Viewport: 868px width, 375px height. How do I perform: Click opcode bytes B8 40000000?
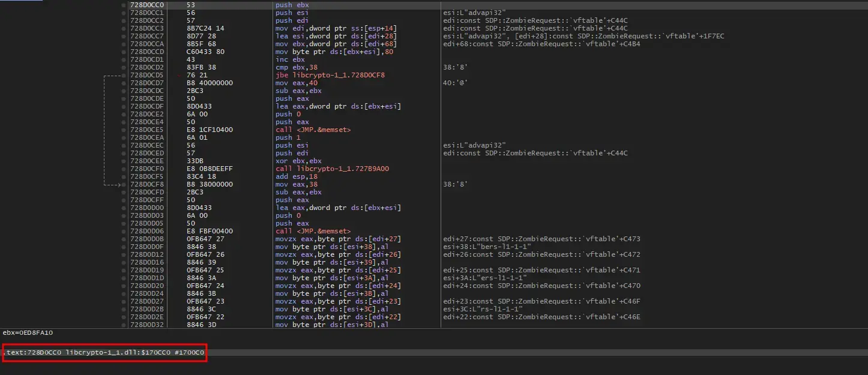pos(209,83)
